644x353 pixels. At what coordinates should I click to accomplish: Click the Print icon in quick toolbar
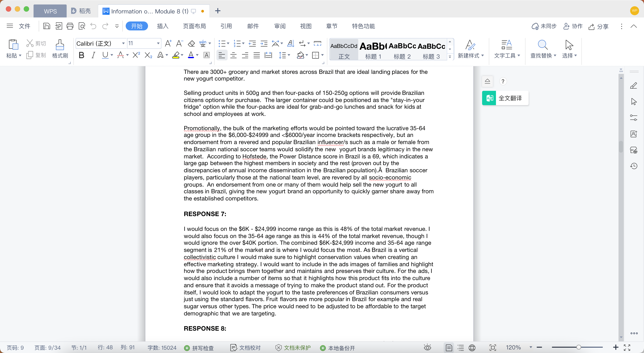(70, 26)
